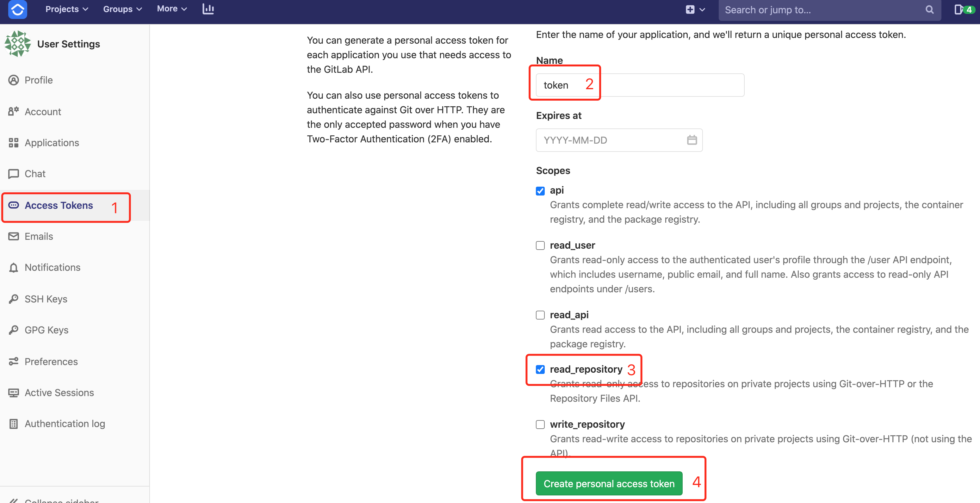
Task: Click the search magnifier icon
Action: [929, 10]
